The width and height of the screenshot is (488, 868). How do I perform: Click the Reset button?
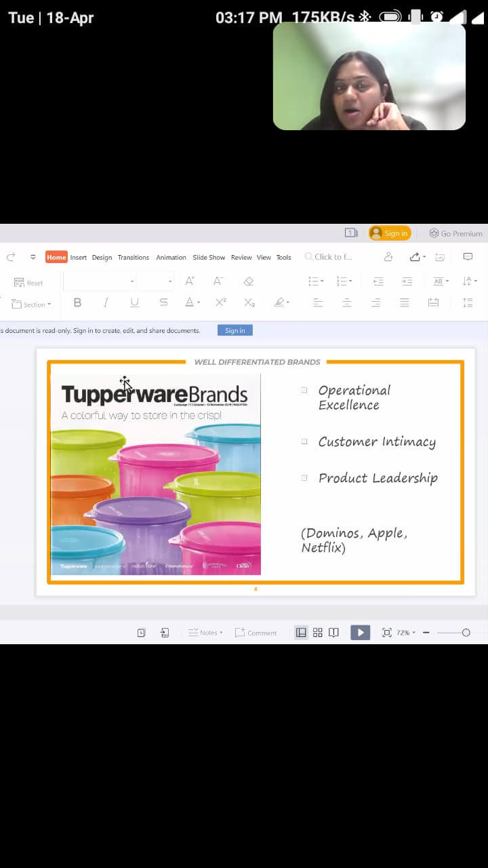pyautogui.click(x=28, y=283)
